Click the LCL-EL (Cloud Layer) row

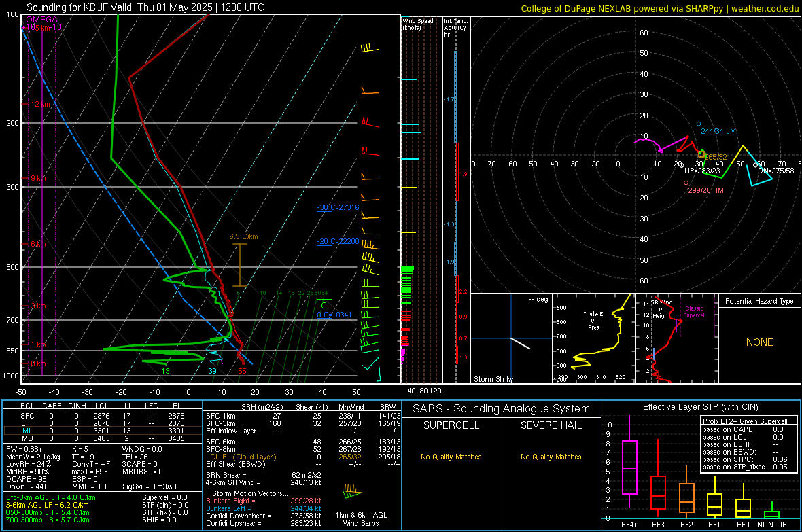[303, 457]
